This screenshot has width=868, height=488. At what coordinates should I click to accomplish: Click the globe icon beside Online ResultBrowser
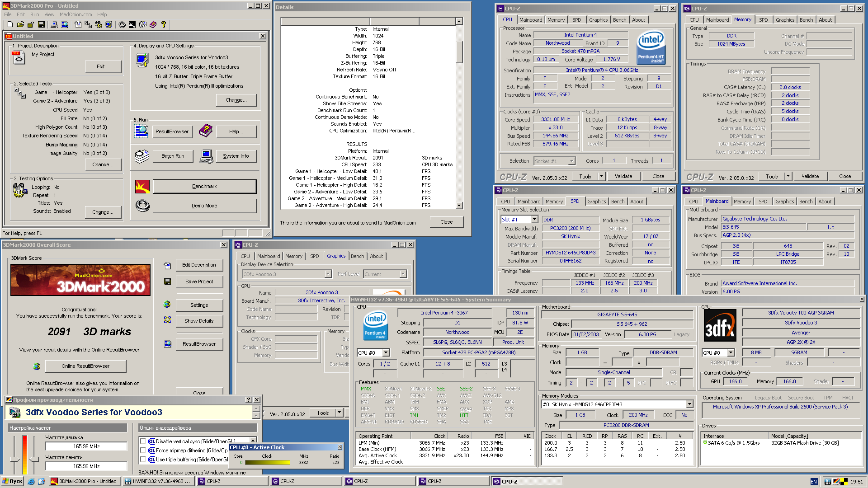click(37, 366)
